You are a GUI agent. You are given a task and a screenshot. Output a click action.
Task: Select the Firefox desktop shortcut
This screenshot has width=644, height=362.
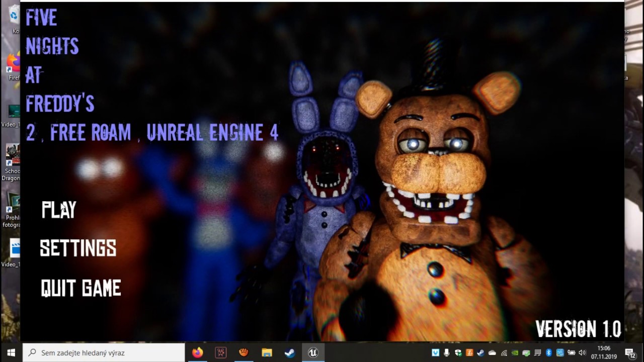[x=14, y=67]
